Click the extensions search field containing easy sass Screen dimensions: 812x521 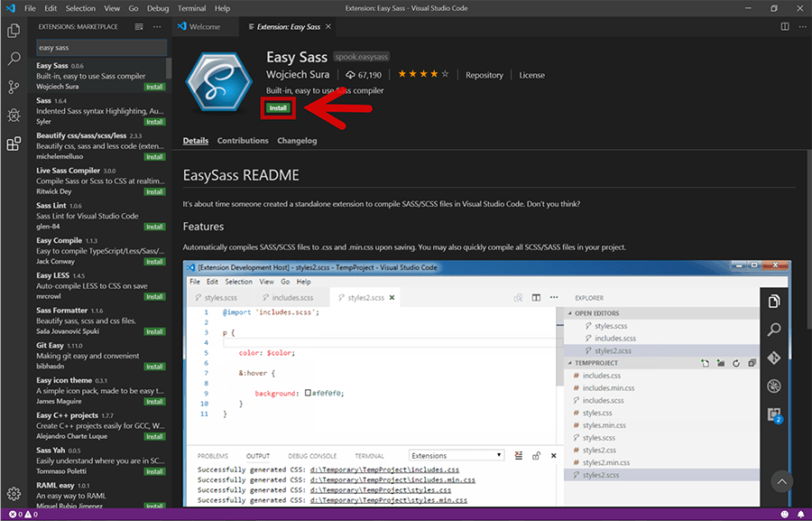[101, 48]
